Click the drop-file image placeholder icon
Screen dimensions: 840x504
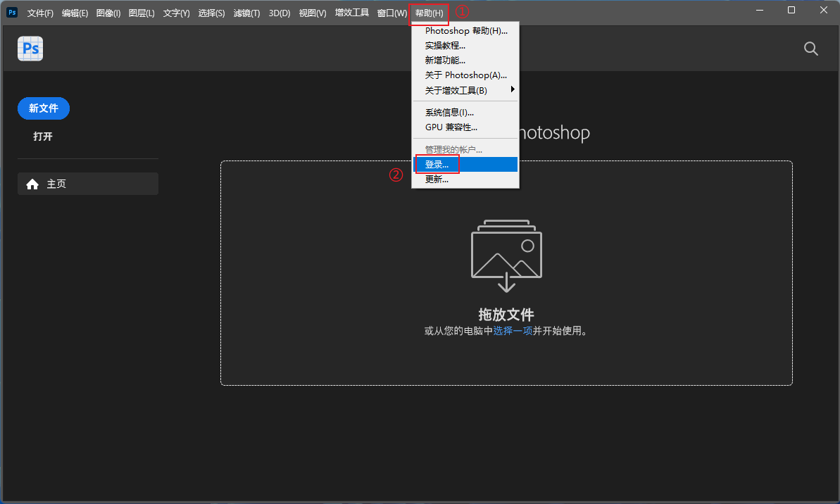click(506, 256)
